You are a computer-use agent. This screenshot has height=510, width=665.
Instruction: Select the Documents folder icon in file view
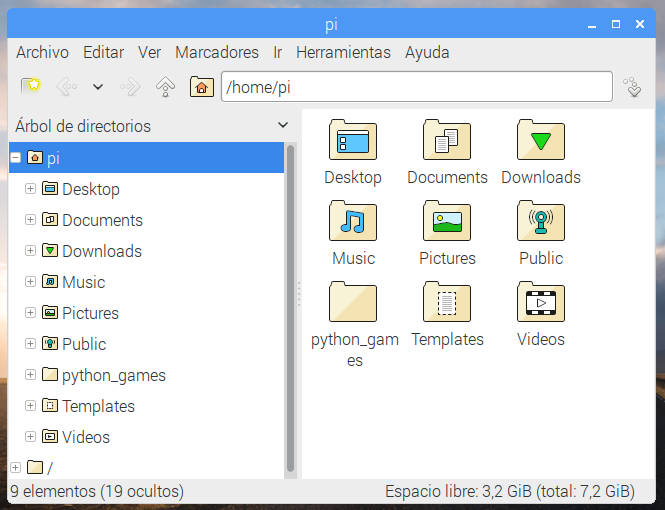(x=447, y=140)
